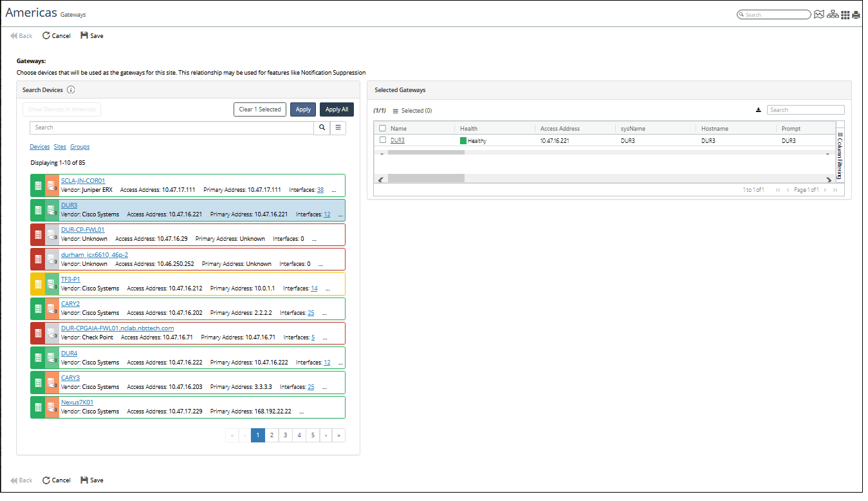Toggle the select-all checkbox beside Name
Screen dimensions: 868x501
[383, 128]
